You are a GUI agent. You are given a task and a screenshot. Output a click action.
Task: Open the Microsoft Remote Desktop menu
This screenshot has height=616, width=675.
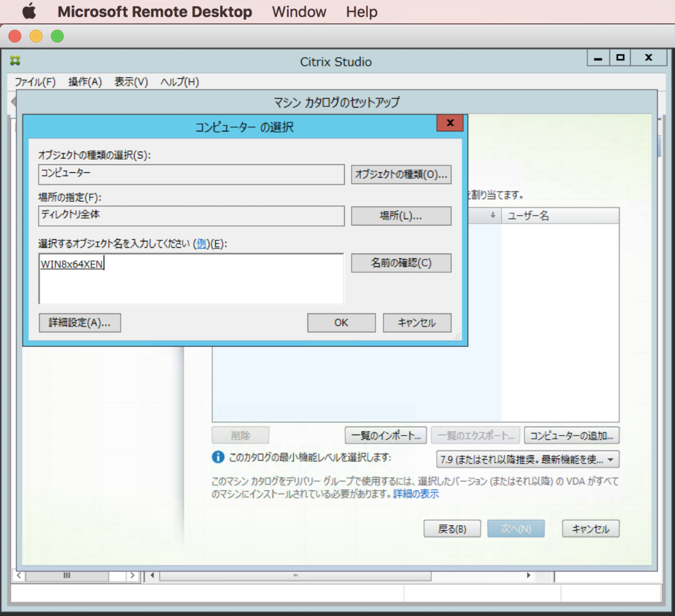click(x=155, y=12)
